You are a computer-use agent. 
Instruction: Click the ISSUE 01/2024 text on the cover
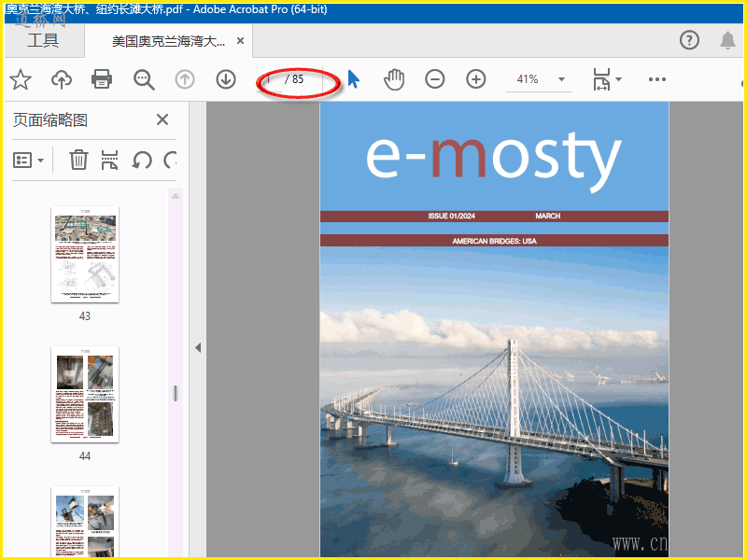[x=452, y=217]
